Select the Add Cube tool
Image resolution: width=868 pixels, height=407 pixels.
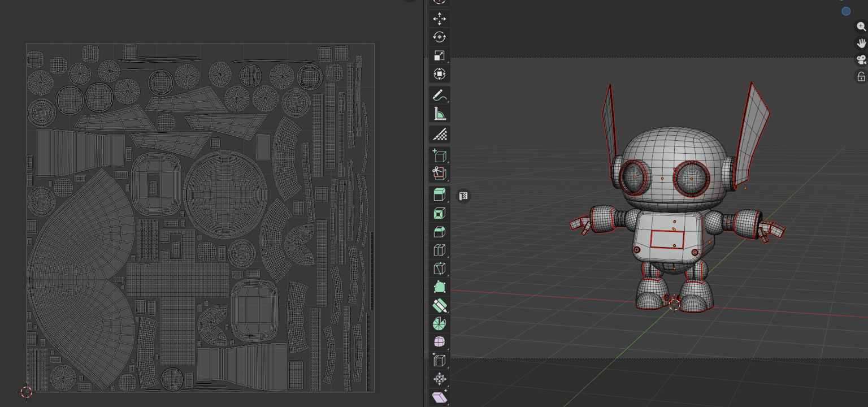439,155
